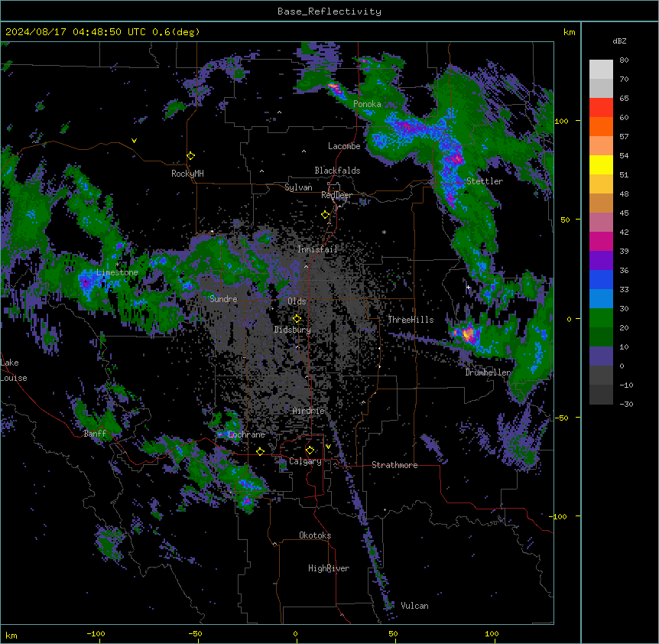The width and height of the screenshot is (659, 644).
Task: Click the RockyMH label
Action: click(187, 174)
